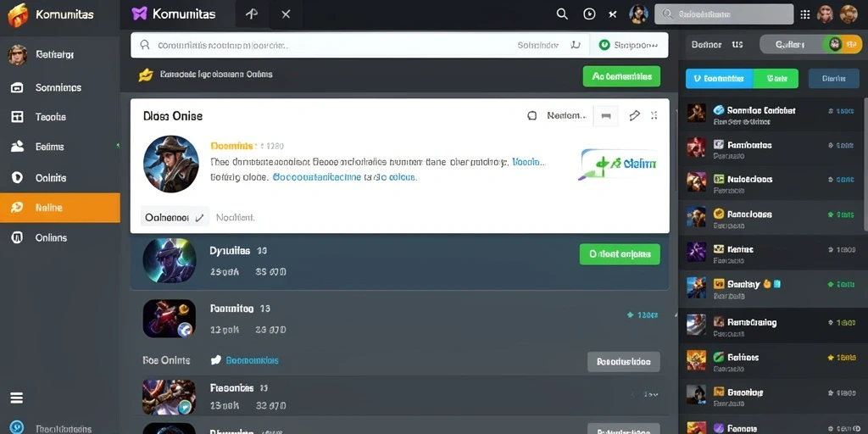Open the Fonnitos game thumbnail
The image size is (868, 434).
pyautogui.click(x=170, y=319)
